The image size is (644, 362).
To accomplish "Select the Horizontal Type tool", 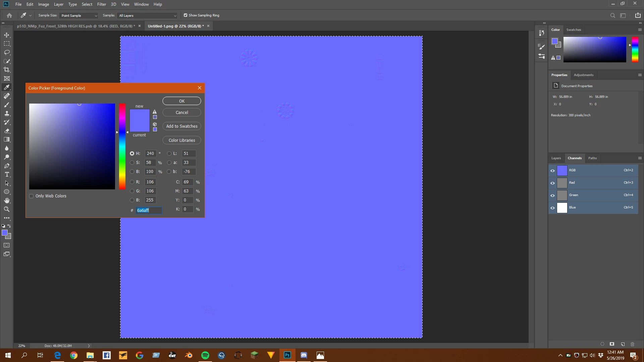I will tap(7, 174).
